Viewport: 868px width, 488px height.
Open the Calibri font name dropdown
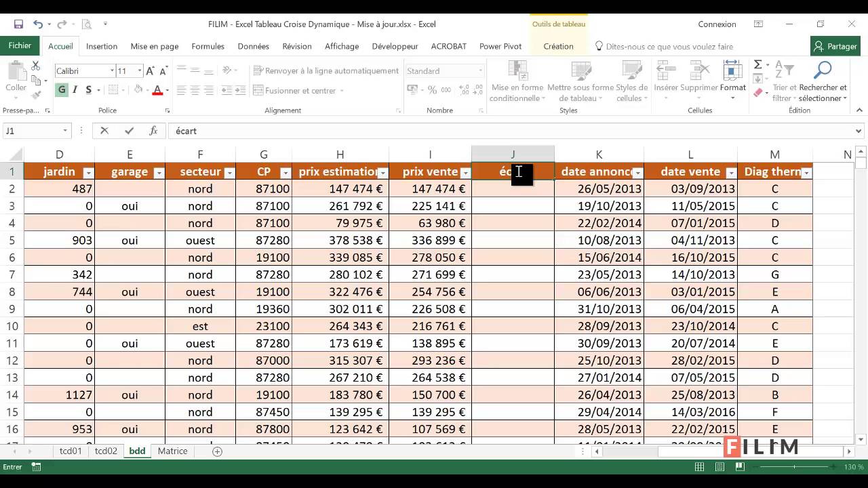coord(112,70)
